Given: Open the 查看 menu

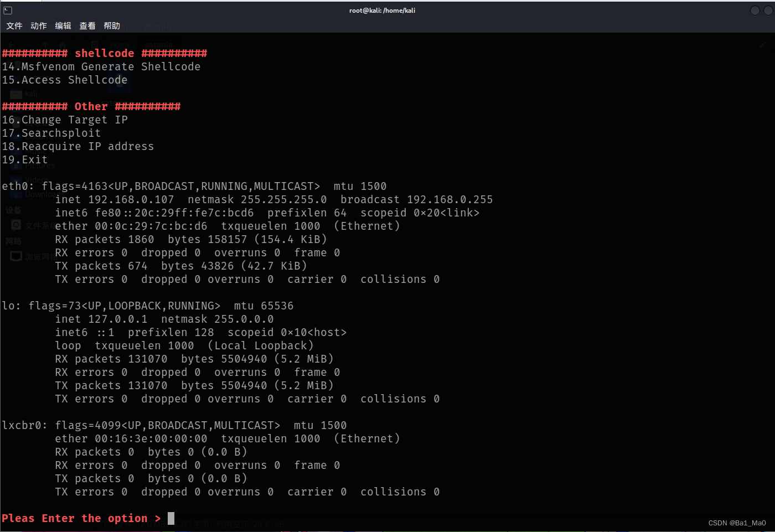Looking at the screenshot, I should pos(87,26).
